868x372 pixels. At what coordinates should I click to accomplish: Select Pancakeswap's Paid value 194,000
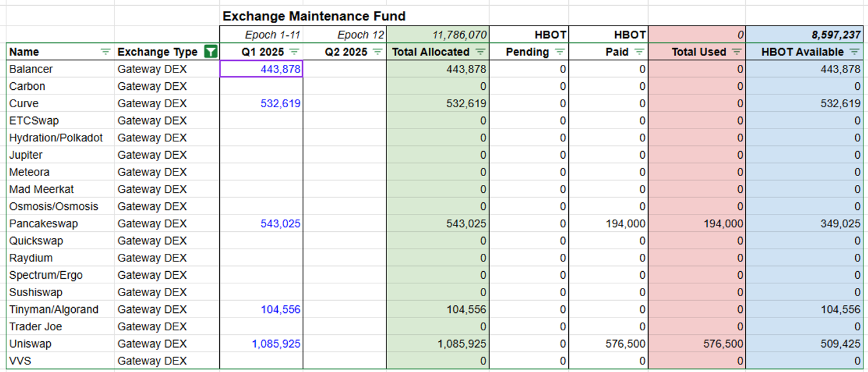[x=626, y=224]
